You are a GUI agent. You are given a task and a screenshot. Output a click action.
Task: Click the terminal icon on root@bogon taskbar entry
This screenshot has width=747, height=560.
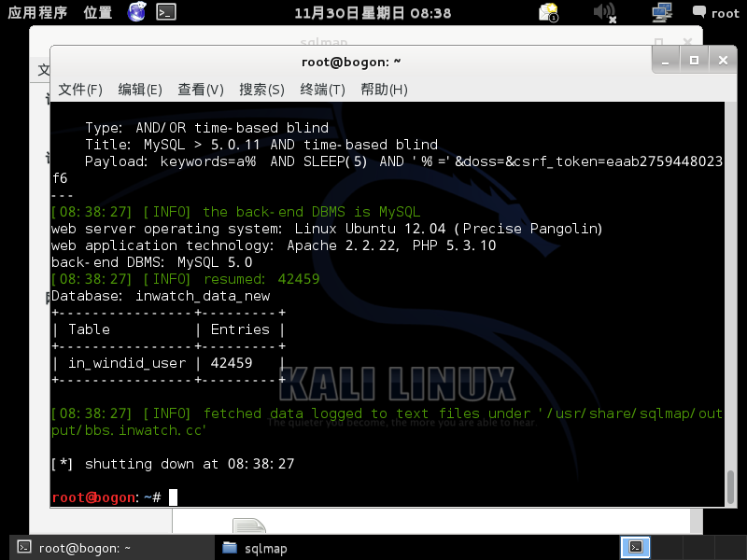point(24,547)
